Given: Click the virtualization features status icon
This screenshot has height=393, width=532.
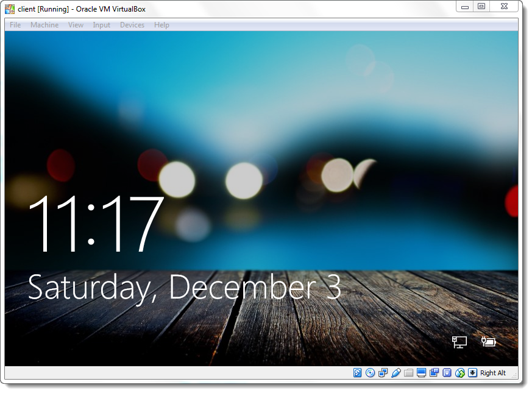Looking at the screenshot, I should click(x=447, y=372).
